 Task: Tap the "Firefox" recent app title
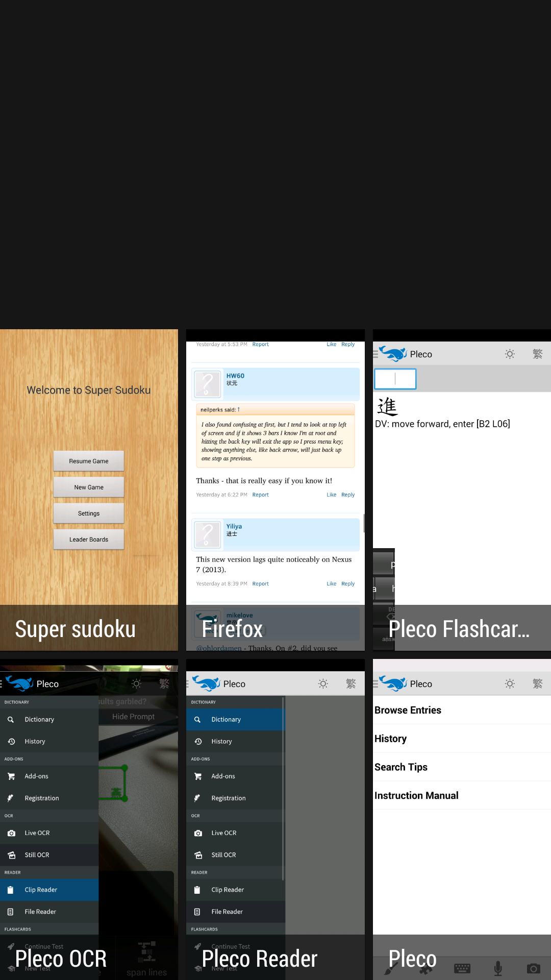pyautogui.click(x=233, y=629)
